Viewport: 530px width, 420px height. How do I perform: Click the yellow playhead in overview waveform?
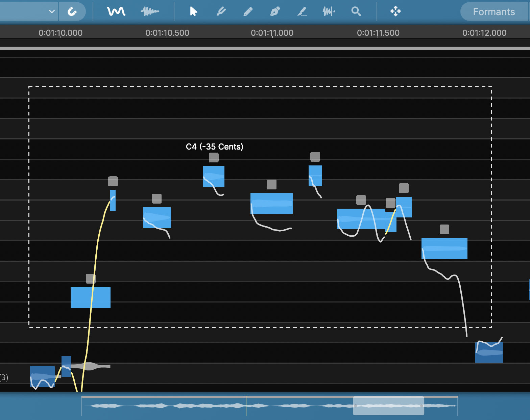point(246,405)
